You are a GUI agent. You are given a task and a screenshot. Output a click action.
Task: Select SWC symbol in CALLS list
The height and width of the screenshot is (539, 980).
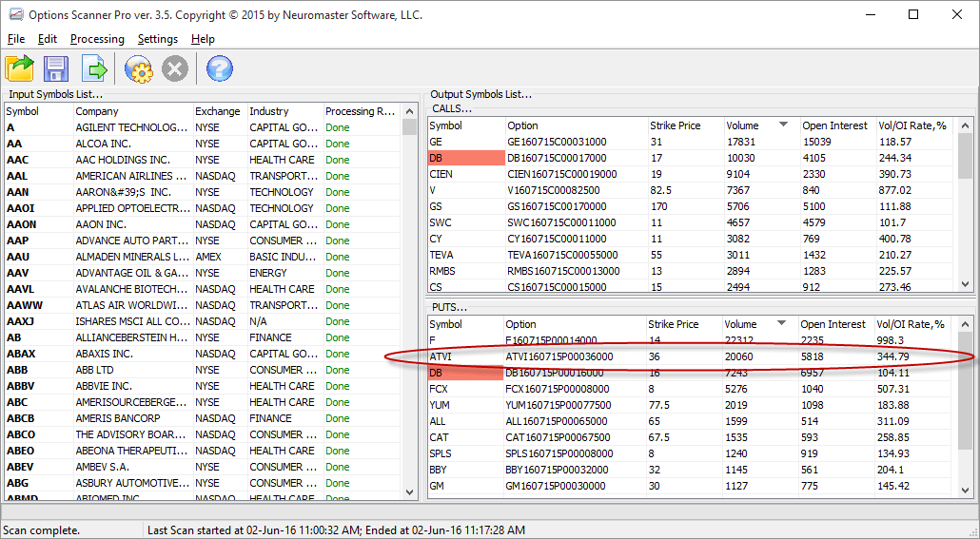tap(440, 223)
